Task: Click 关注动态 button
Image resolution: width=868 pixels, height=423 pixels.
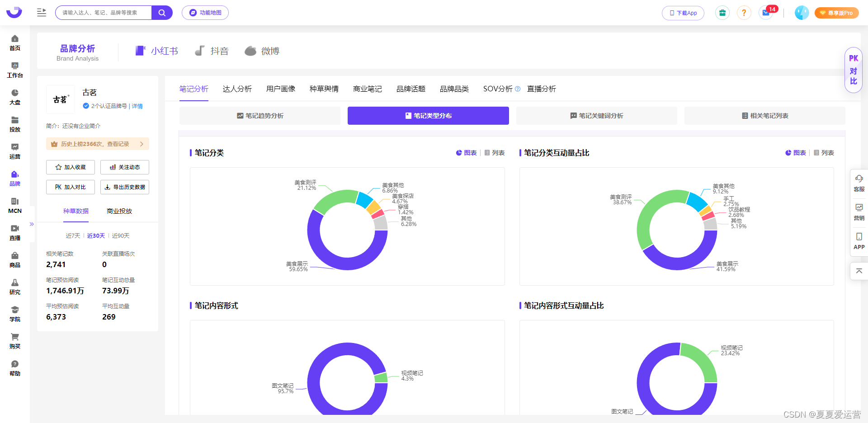Action: tap(125, 167)
